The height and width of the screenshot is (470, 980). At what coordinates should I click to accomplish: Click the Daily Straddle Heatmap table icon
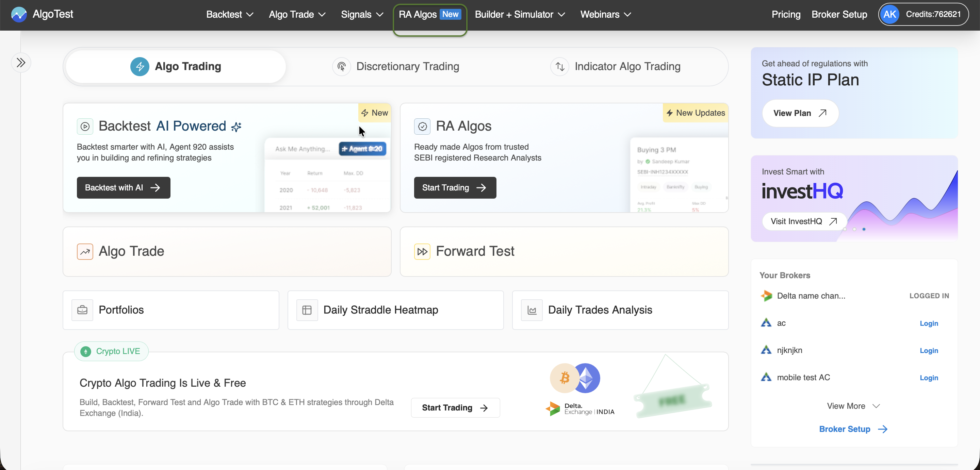pos(307,310)
